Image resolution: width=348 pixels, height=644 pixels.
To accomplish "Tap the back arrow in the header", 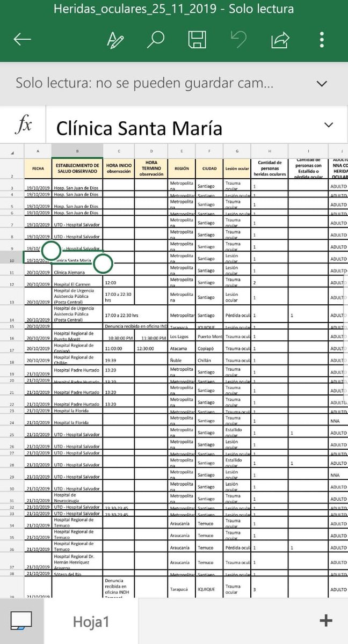I will coord(23,40).
